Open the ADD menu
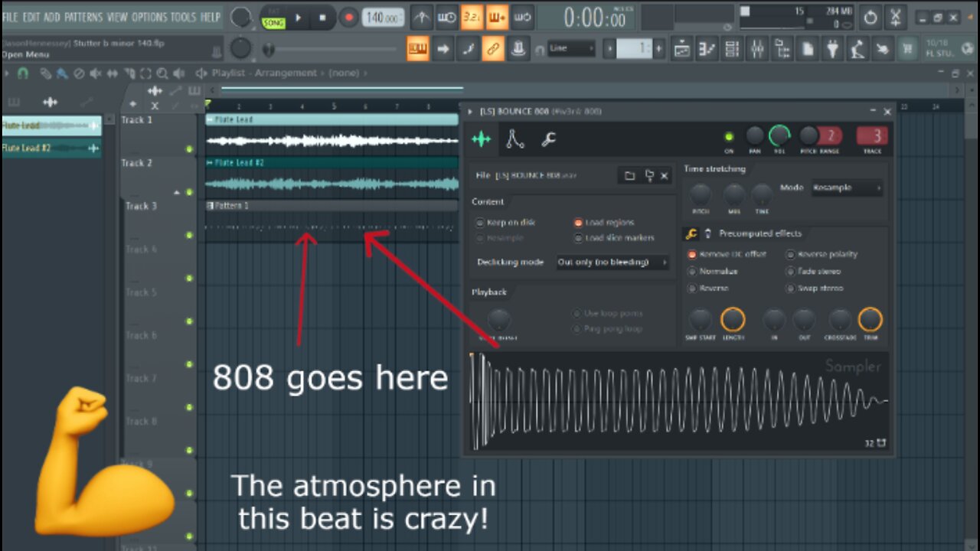Viewport: 980px width, 551px height. 52,17
